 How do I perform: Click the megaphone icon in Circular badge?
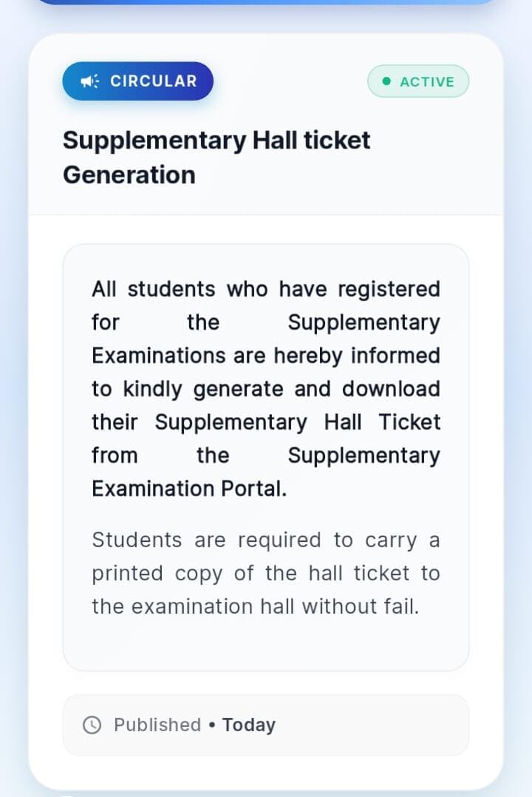(x=89, y=81)
